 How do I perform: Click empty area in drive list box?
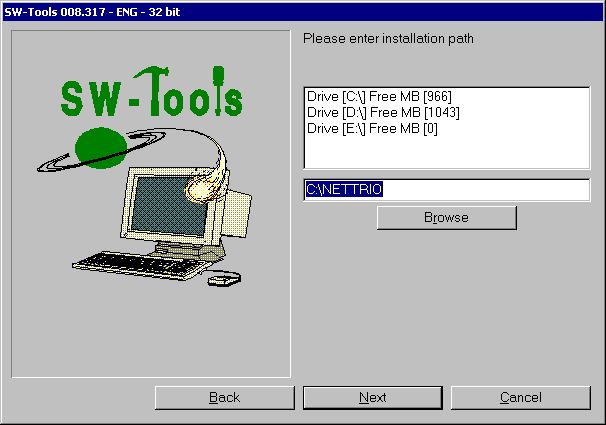[446, 152]
